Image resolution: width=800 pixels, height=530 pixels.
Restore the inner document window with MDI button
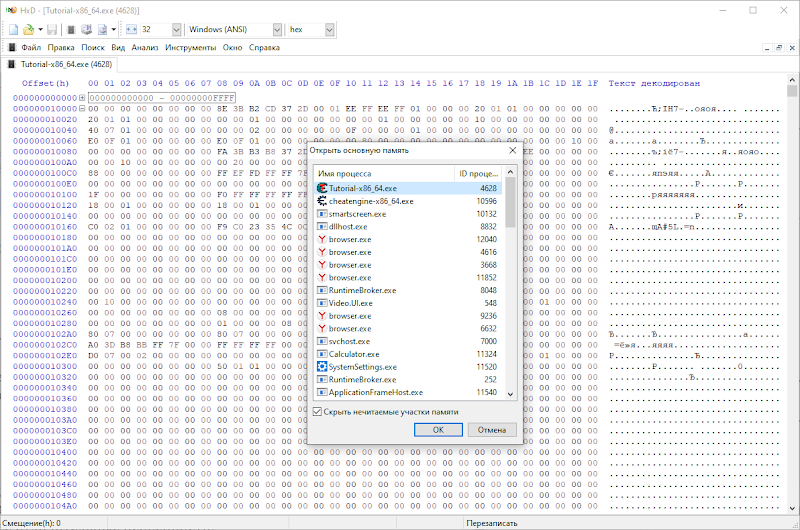coord(779,47)
